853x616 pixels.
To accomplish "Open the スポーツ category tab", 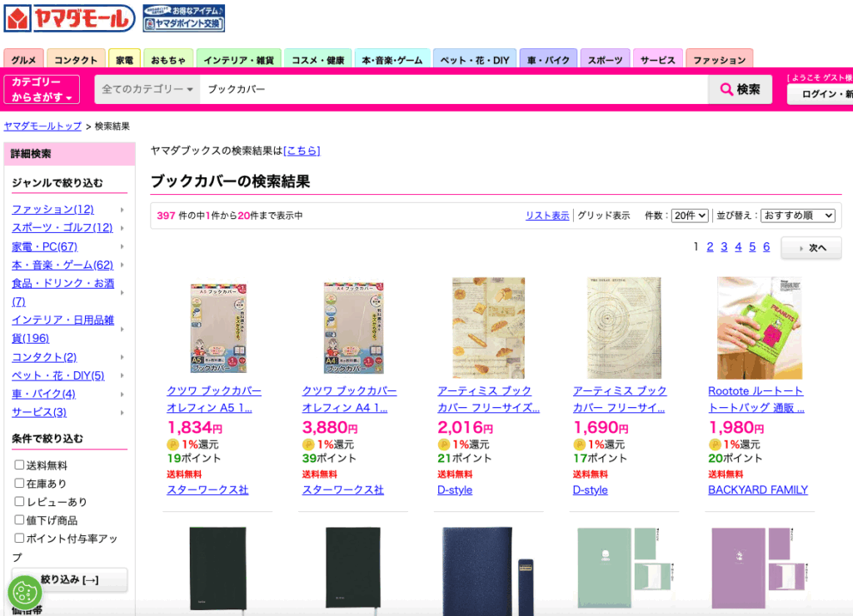I will [x=605, y=59].
